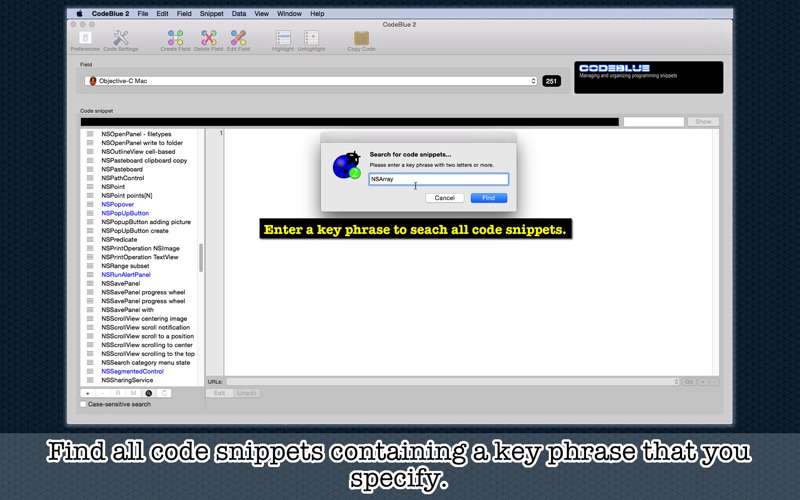Select NSPopupButton adding picture snippet
This screenshot has width=800, height=500.
pos(146,222)
